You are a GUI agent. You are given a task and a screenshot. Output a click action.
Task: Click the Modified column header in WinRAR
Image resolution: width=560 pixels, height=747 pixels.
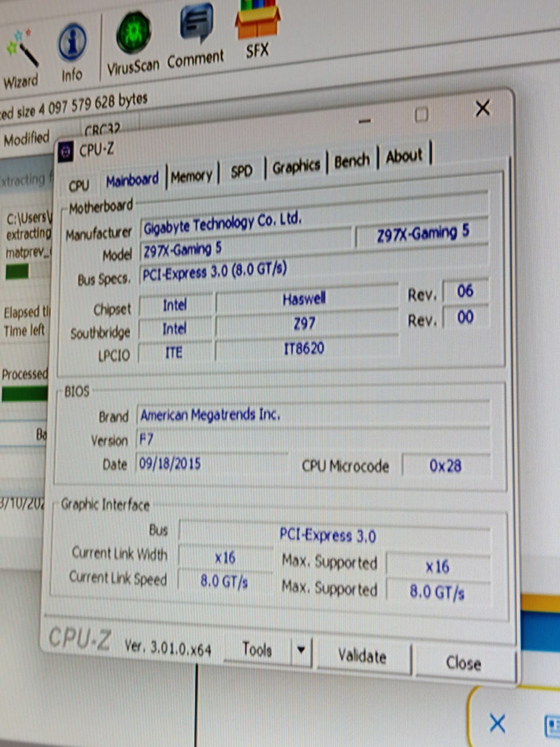(27, 139)
